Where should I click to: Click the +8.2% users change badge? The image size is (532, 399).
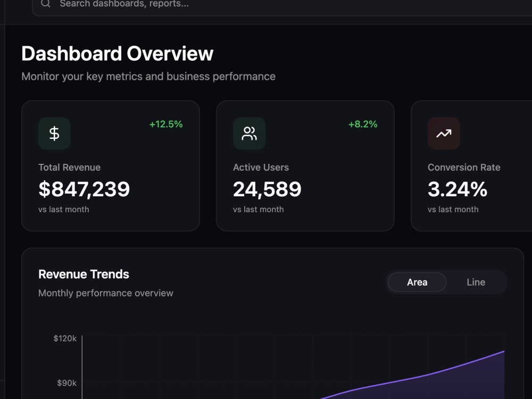pyautogui.click(x=363, y=124)
